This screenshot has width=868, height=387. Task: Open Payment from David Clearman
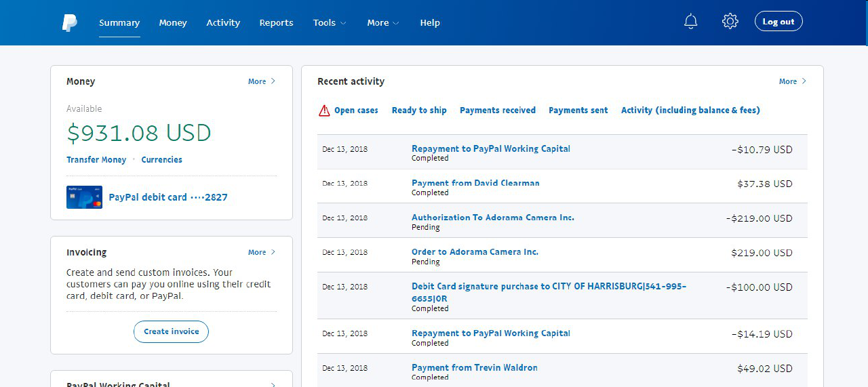pos(475,183)
